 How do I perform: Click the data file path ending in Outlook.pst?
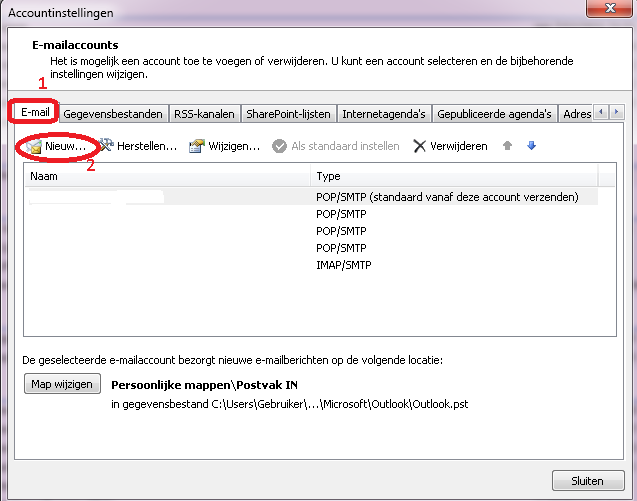pyautogui.click(x=290, y=404)
